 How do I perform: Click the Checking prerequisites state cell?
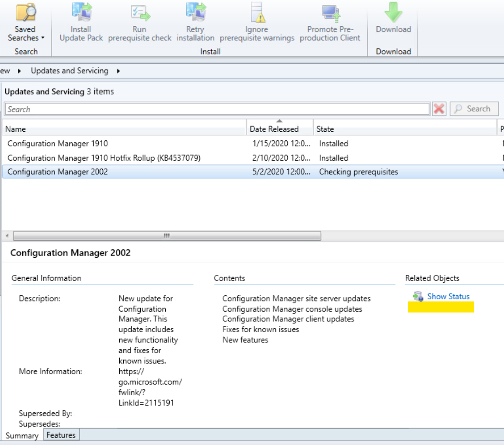pos(358,172)
